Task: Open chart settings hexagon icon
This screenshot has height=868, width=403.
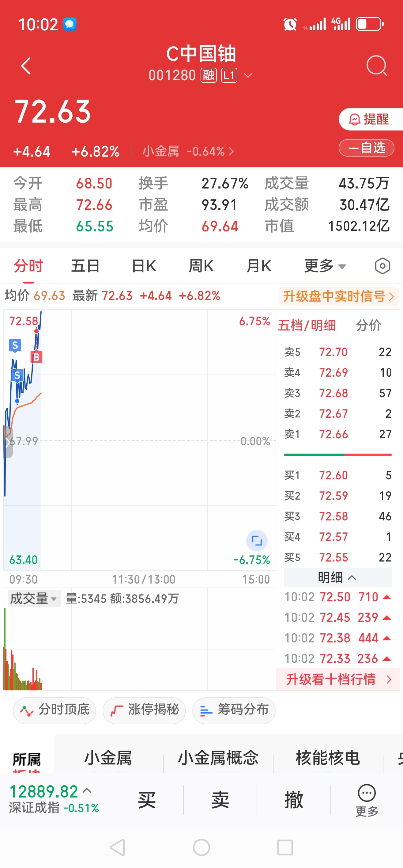Action: tap(382, 266)
